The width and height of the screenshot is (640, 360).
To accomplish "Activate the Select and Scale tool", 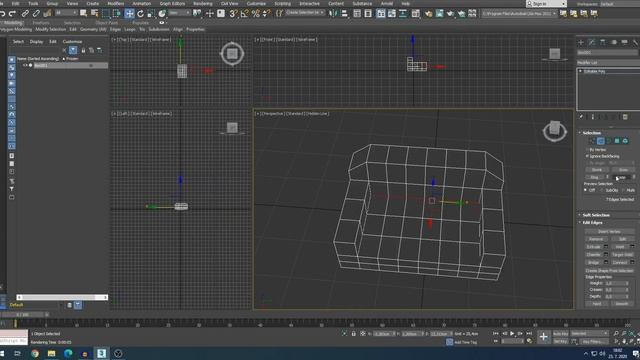I will 151,13.
